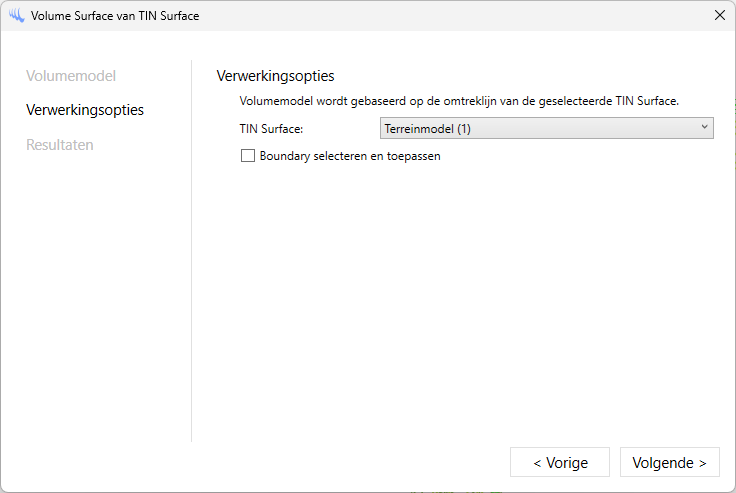736x493 pixels.
Task: Enable Boundary selecteren en toepassen checkbox
Action: coord(247,156)
